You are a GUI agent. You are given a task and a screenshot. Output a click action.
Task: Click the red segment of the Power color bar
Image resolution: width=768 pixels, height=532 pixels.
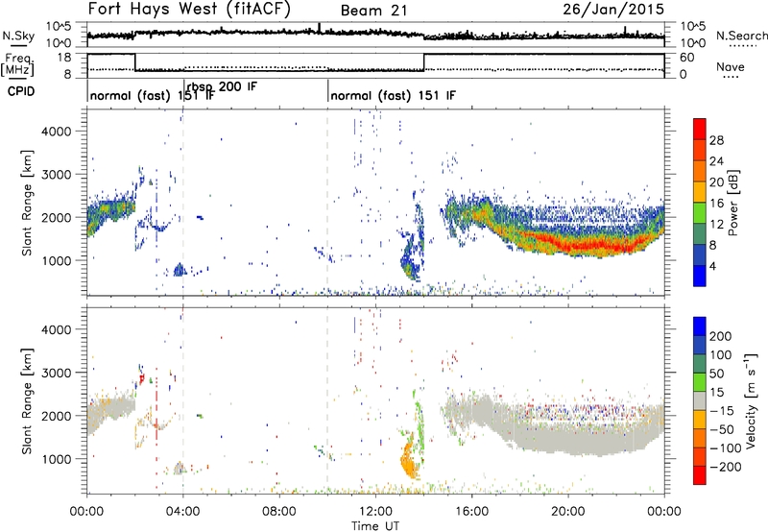(700, 130)
